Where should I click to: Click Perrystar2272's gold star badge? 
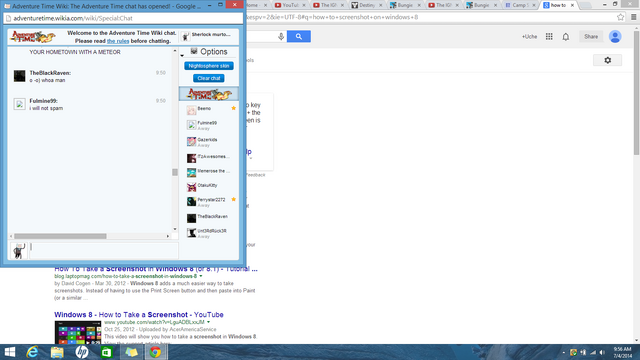(x=233, y=199)
